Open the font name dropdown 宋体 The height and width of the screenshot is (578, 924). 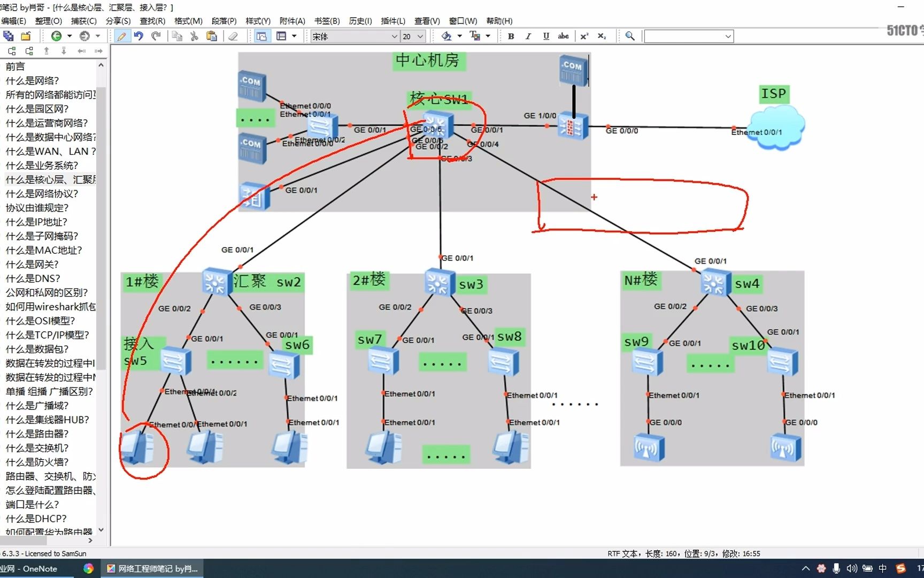coord(395,36)
